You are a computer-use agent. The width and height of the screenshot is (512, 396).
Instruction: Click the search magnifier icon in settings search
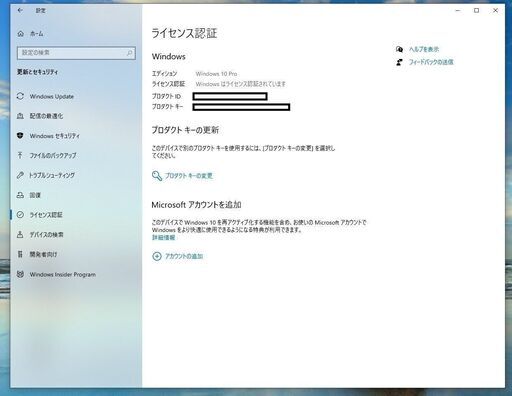pyautogui.click(x=129, y=53)
